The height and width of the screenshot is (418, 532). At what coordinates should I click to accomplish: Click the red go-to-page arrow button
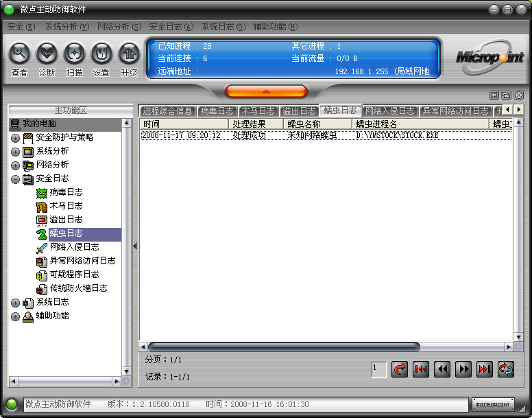pos(400,369)
